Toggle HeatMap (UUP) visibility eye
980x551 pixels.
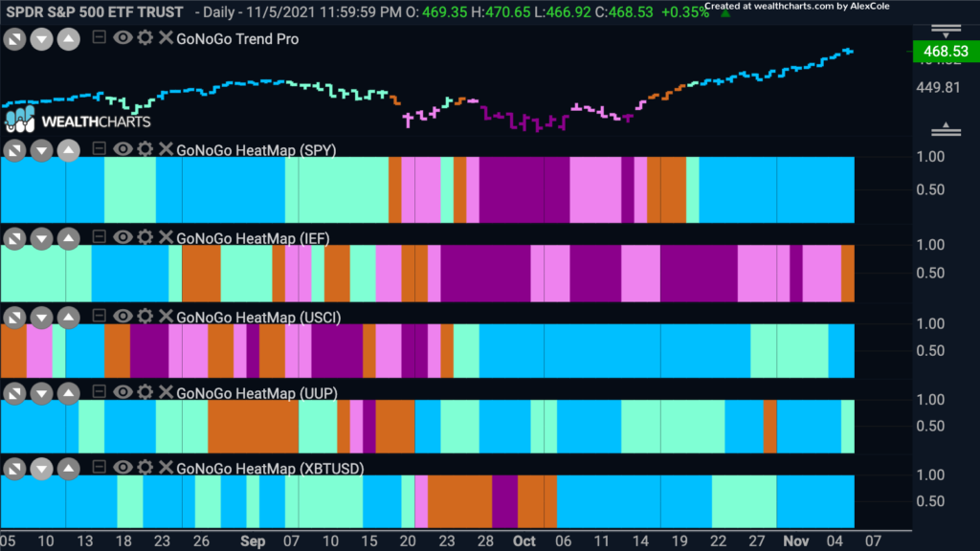pos(122,391)
